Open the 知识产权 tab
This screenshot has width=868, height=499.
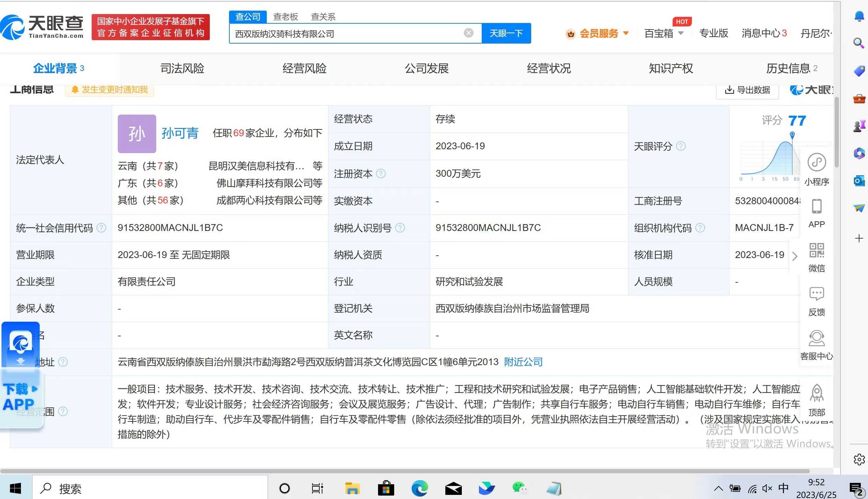click(x=671, y=68)
